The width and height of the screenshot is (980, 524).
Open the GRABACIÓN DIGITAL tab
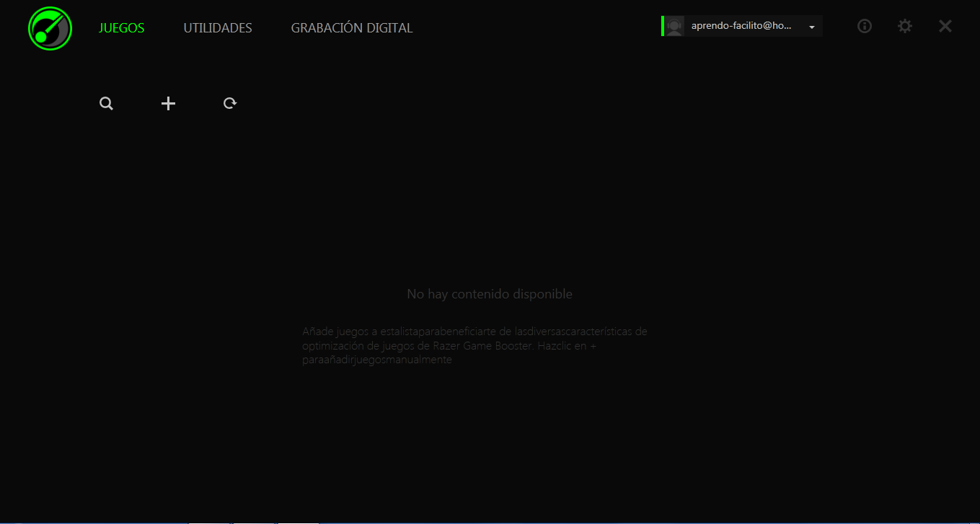tap(351, 28)
